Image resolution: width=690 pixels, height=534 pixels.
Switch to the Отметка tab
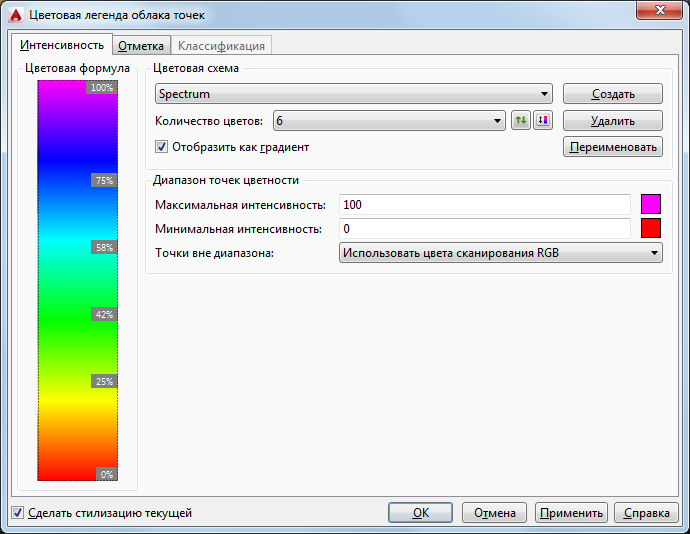pos(141,46)
